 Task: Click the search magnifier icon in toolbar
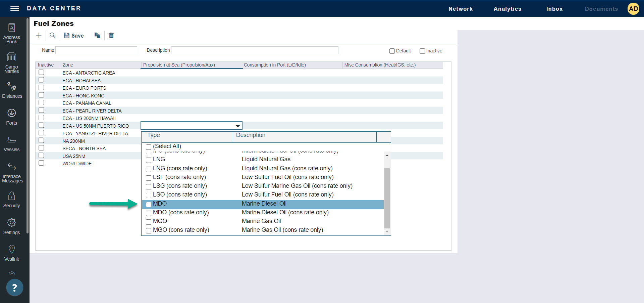click(x=53, y=35)
